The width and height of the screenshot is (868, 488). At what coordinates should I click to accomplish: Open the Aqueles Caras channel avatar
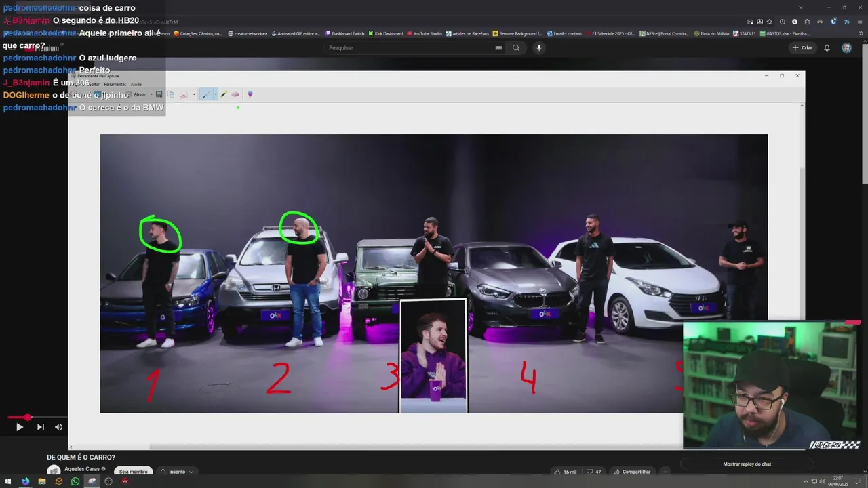coord(54,471)
